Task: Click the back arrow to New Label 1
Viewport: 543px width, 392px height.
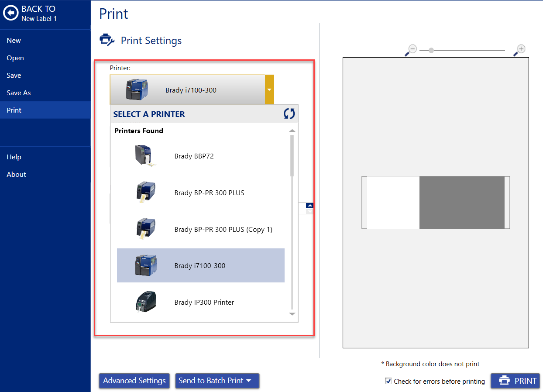Action: [11, 13]
